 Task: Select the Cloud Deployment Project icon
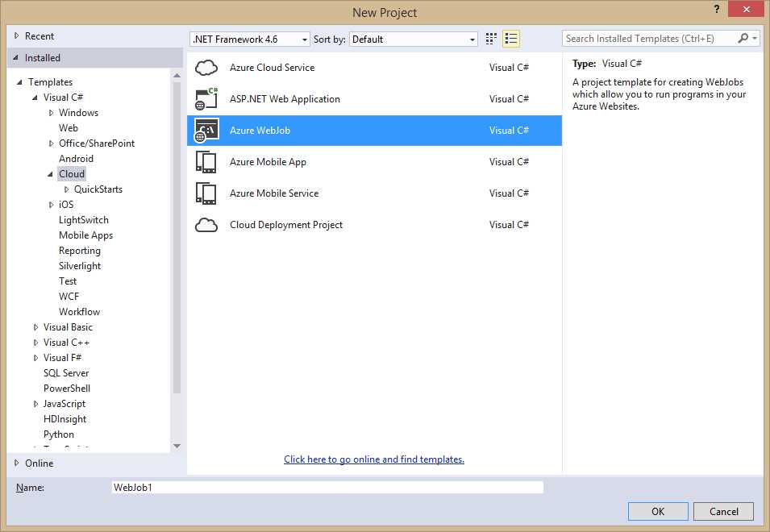coord(206,224)
